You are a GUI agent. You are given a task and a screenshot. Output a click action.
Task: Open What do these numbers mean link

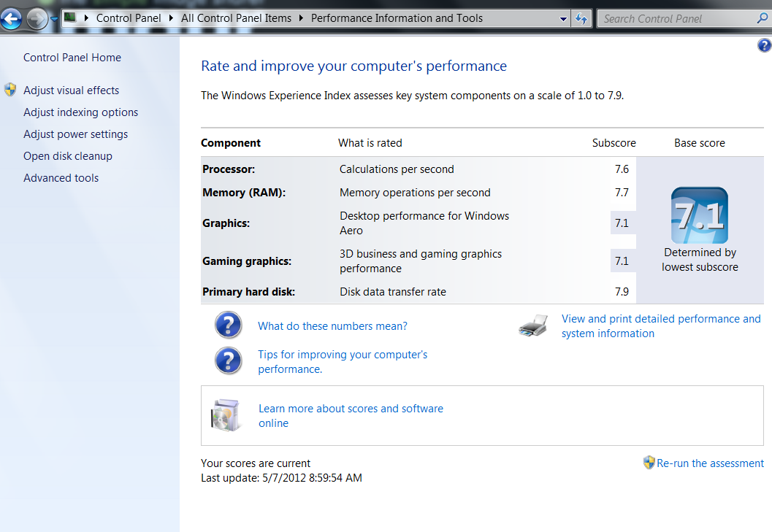pyautogui.click(x=333, y=326)
